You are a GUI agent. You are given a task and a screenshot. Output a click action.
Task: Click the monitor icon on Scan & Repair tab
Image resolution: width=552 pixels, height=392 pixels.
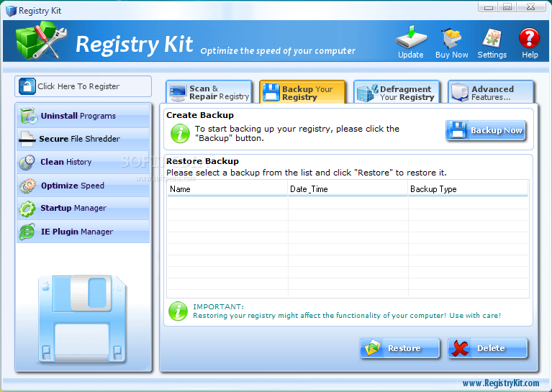178,93
